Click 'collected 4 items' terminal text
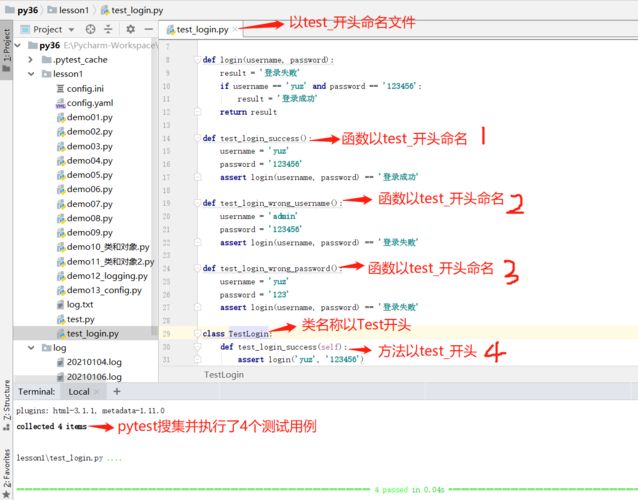Screen dimensions: 638x500 tap(52, 426)
